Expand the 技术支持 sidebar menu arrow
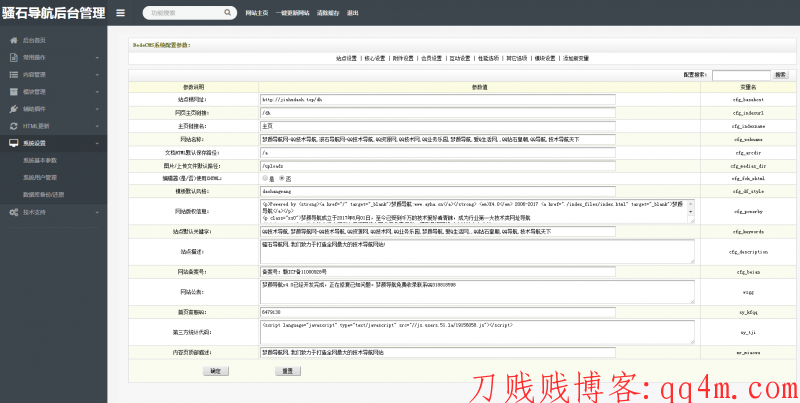800x403 pixels. tap(97, 212)
